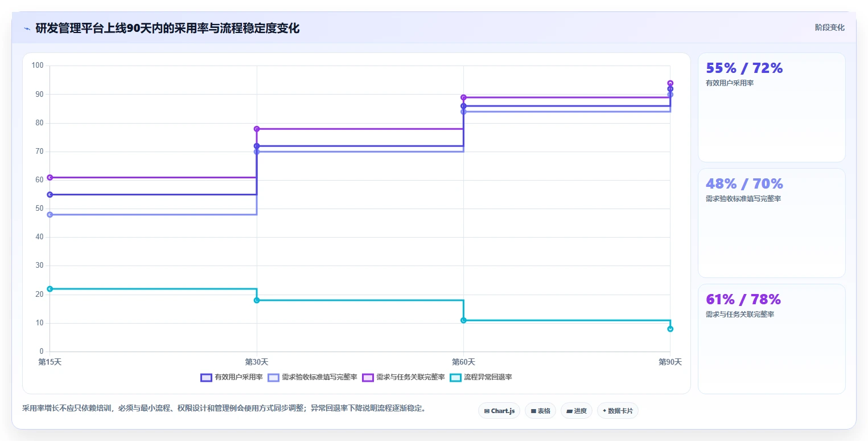
Task: Select the 55% / 72% 有效用户采用率 card
Action: (x=771, y=108)
